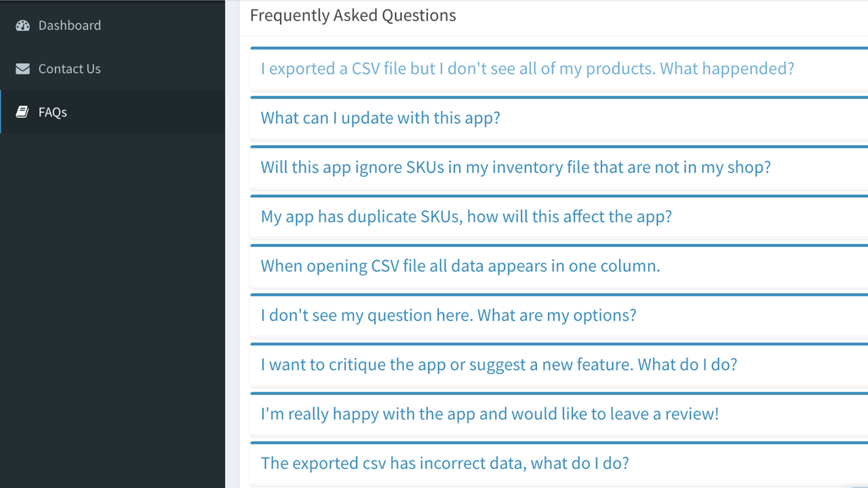Click the Contact Us envelope icon
The width and height of the screenshot is (868, 488).
coord(22,69)
